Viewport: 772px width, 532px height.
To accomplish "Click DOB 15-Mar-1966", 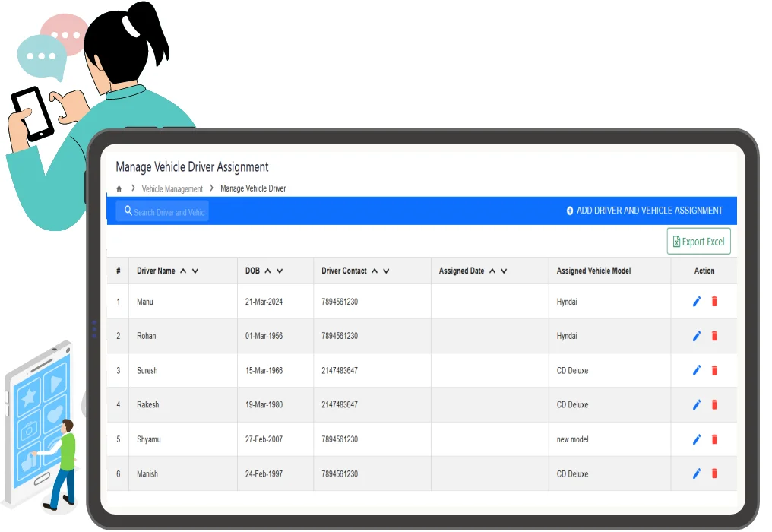I will (264, 370).
